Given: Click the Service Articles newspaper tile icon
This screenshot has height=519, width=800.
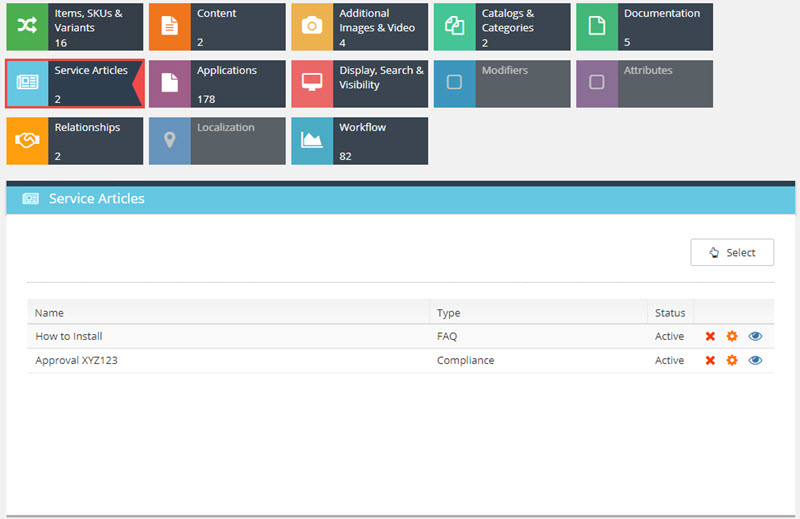Looking at the screenshot, I should (x=28, y=83).
